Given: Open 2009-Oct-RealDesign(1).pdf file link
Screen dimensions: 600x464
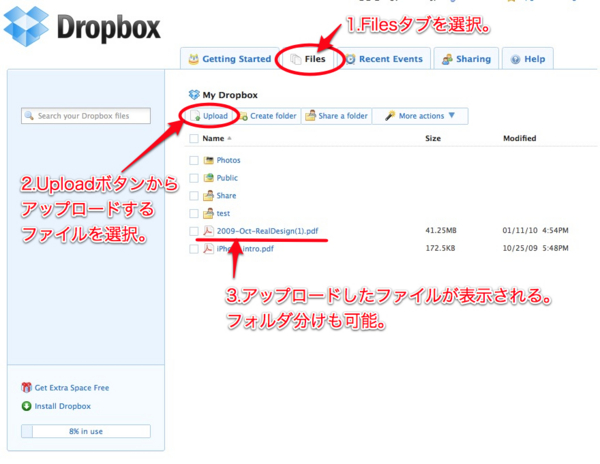Looking at the screenshot, I should point(267,231).
